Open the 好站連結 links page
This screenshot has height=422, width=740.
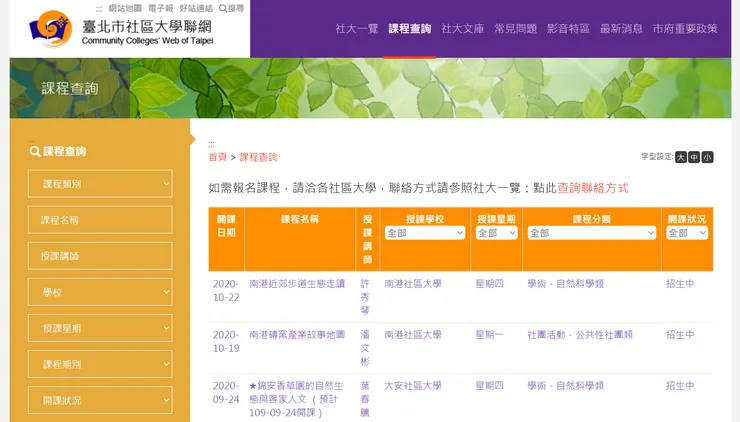pos(196,8)
